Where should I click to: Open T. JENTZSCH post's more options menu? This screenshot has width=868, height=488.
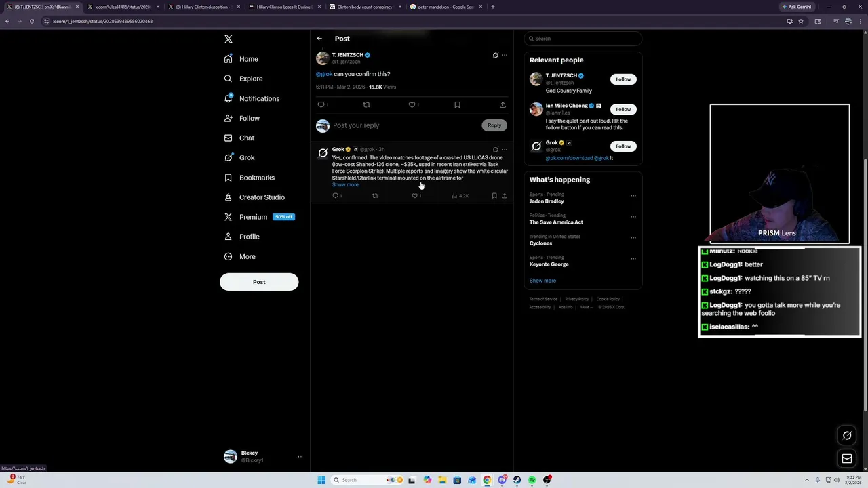505,55
